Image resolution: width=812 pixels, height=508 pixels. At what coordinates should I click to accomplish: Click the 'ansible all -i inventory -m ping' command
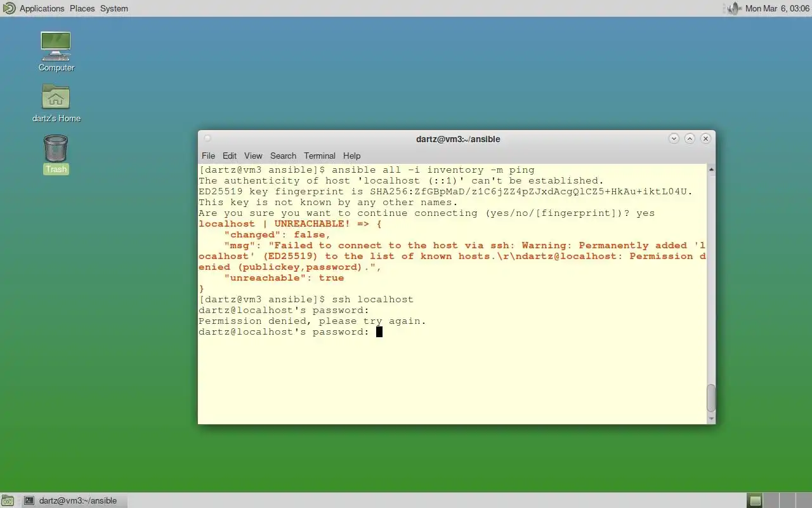click(x=433, y=170)
